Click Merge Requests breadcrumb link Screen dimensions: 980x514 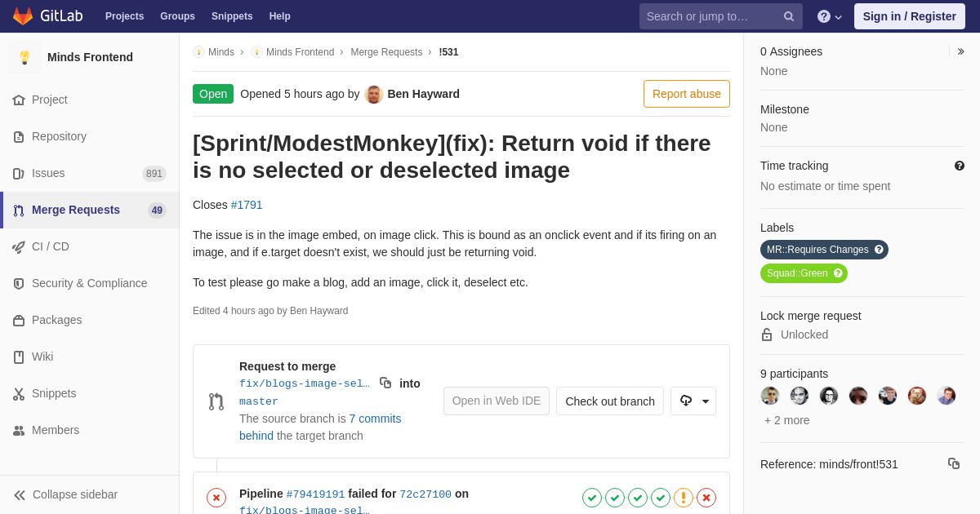pos(386,52)
